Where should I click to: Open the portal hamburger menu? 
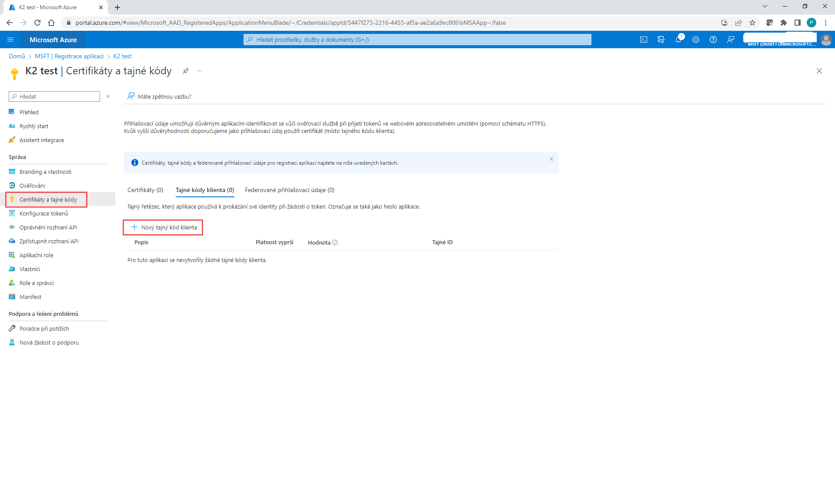pos(10,40)
